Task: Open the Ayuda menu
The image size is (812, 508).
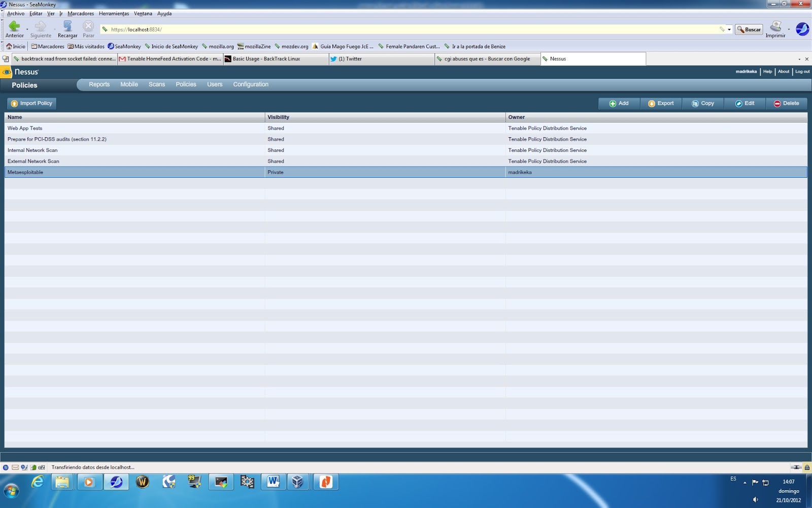Action: point(164,14)
